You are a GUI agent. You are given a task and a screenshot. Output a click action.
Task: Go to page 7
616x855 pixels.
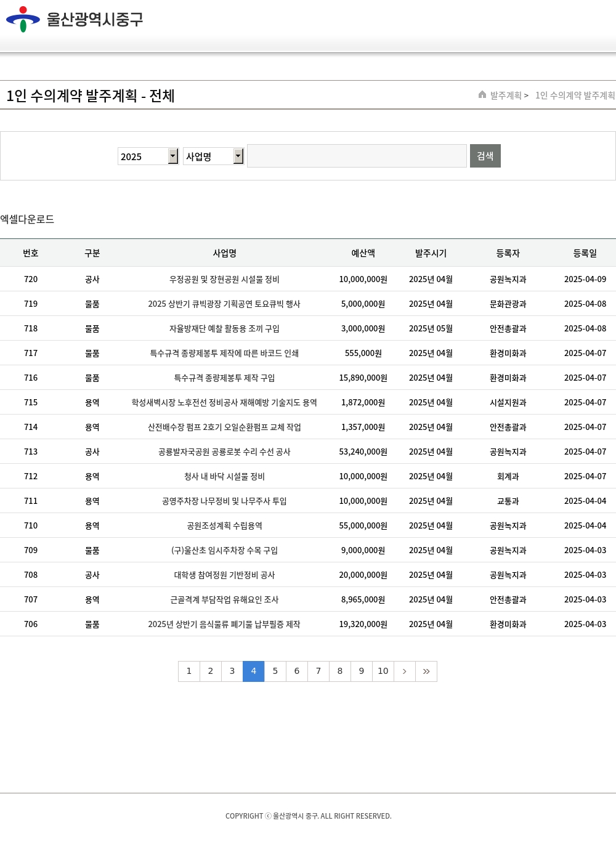click(318, 671)
